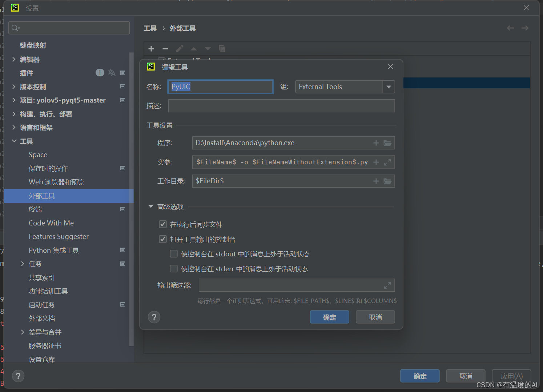Remove selected external tool with minus icon
Screen dimensions: 543x392
[165, 49]
